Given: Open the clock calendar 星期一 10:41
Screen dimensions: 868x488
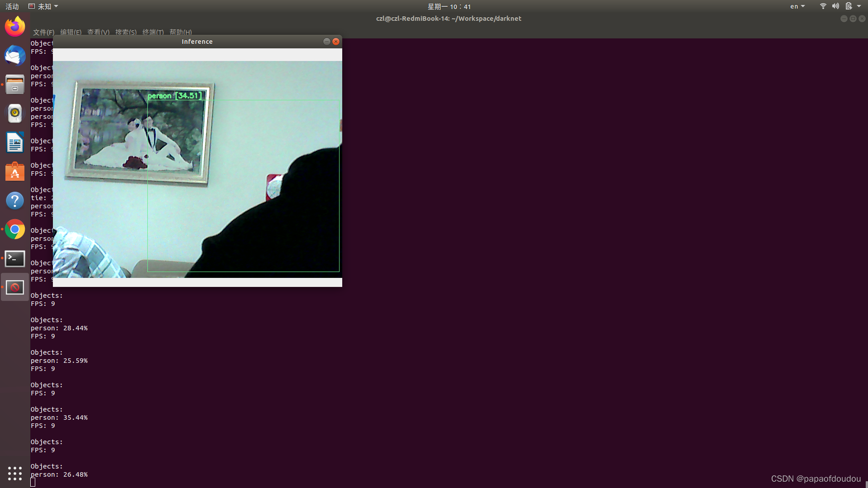Looking at the screenshot, I should pyautogui.click(x=449, y=6).
